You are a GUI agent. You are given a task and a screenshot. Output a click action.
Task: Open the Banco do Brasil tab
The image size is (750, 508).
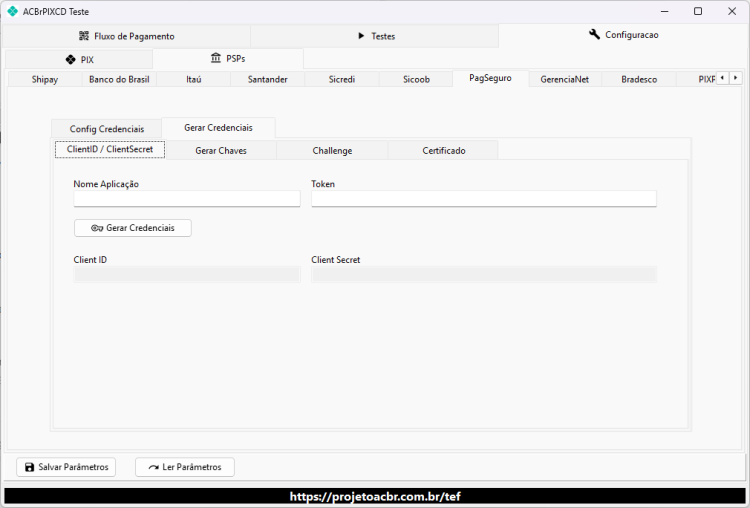[x=119, y=79]
